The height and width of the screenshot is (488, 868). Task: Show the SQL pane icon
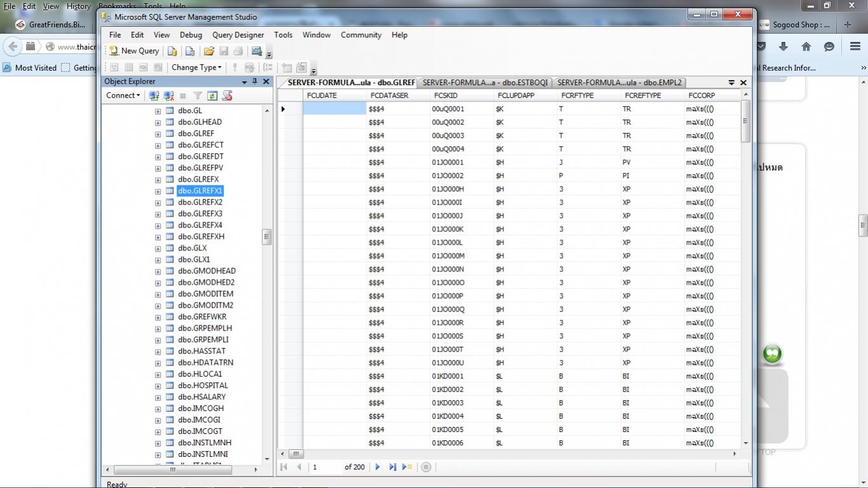point(143,67)
